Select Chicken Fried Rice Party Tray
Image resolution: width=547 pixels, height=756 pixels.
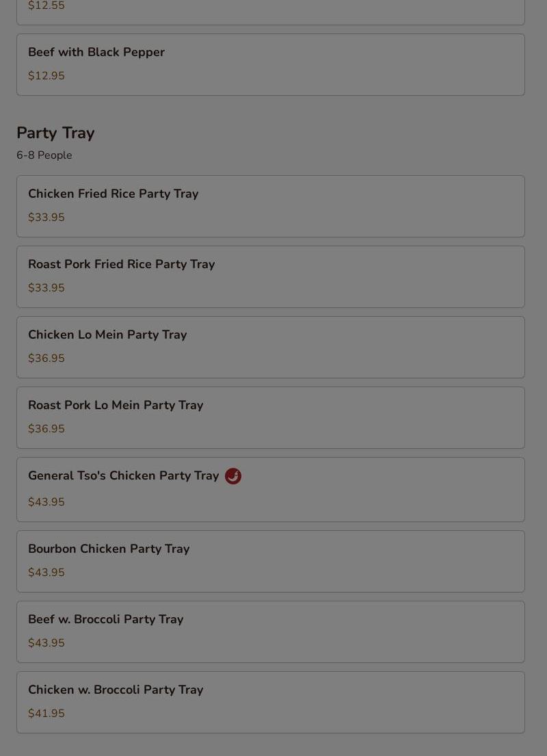click(113, 194)
